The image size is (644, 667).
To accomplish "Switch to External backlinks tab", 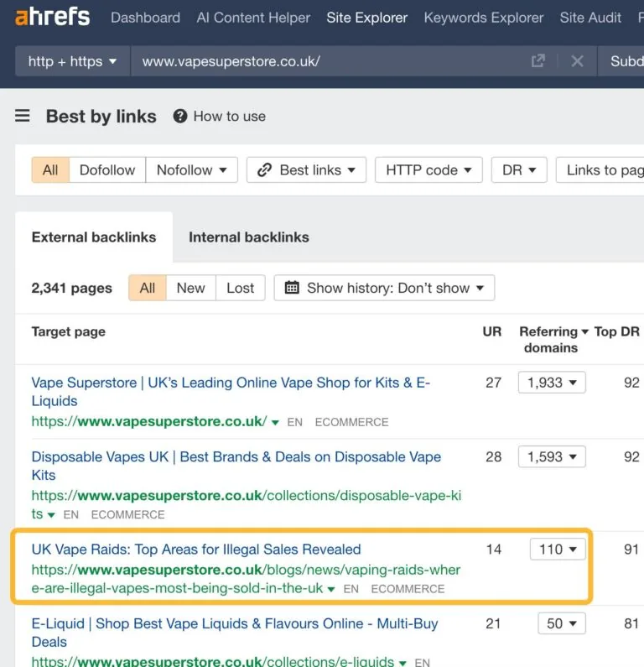I will [94, 237].
